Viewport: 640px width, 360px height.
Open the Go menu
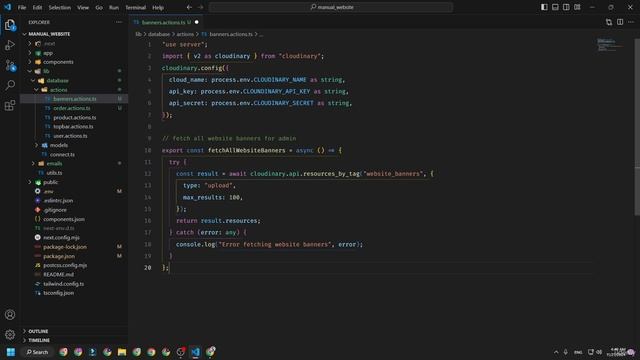[x=99, y=7]
